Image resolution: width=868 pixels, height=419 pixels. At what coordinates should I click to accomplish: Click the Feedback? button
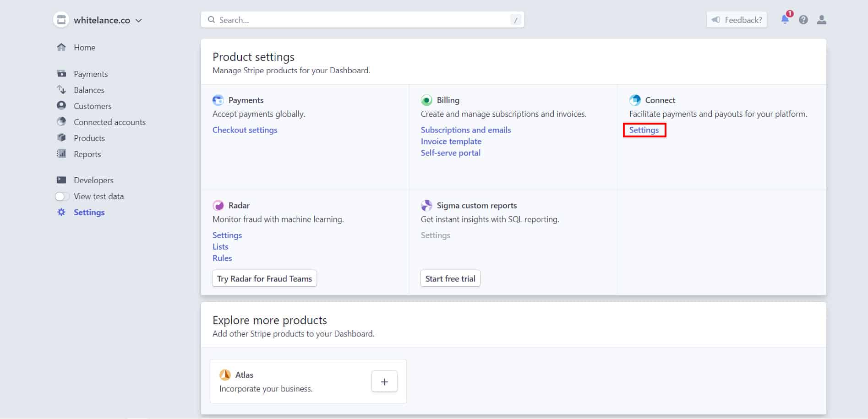click(737, 20)
